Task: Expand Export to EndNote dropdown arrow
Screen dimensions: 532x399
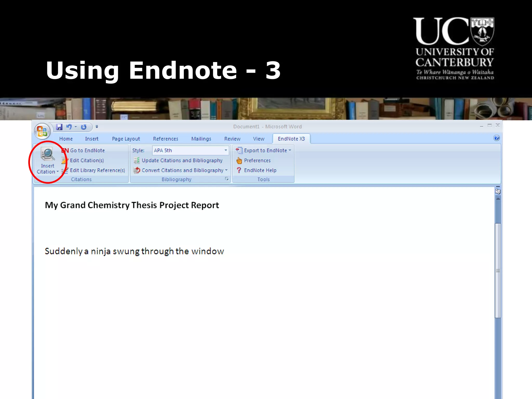Action: 290,150
